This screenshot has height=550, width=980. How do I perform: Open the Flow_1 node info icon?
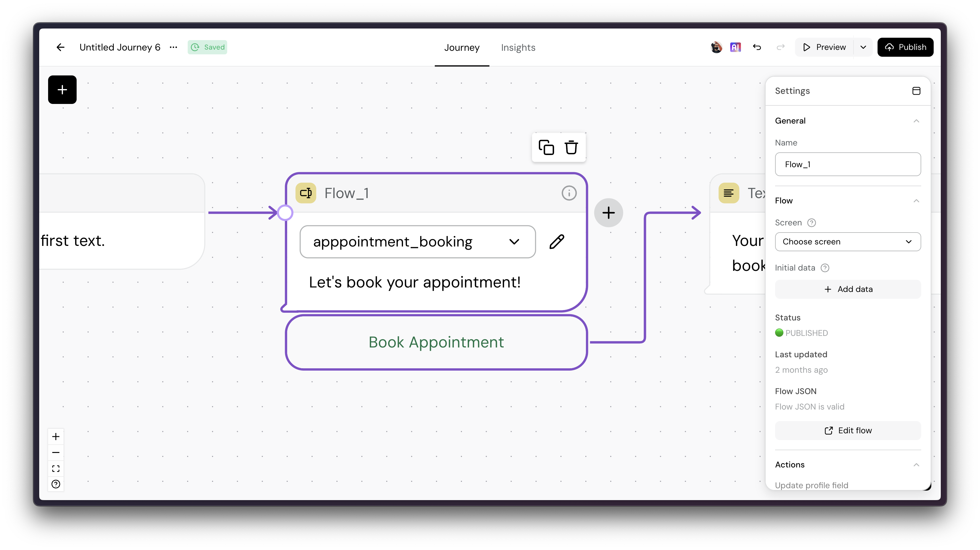[x=569, y=193]
